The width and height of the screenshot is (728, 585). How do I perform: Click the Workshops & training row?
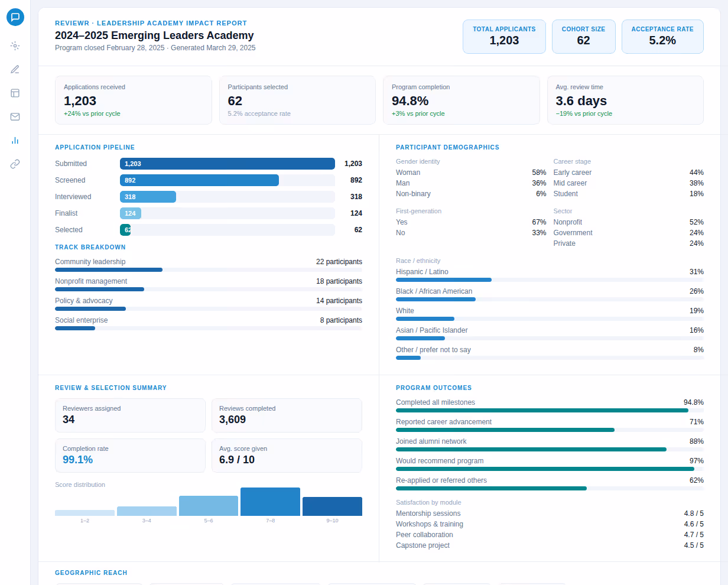(550, 524)
